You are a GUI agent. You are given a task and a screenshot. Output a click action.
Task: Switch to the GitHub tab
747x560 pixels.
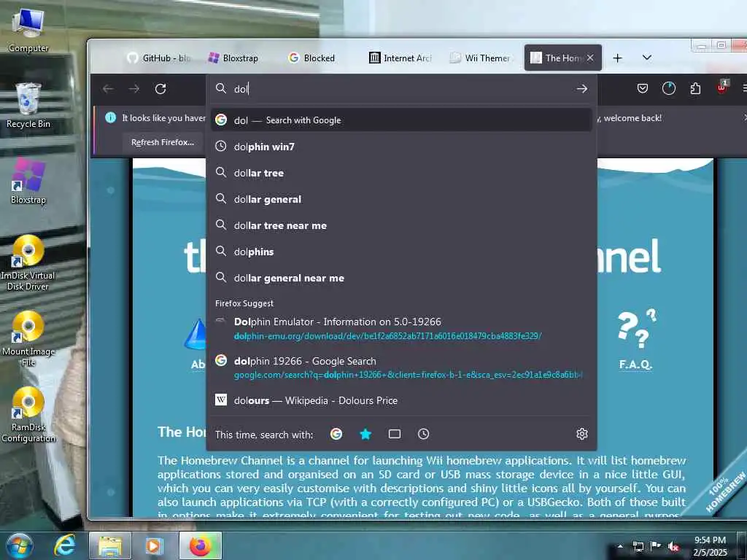(158, 58)
